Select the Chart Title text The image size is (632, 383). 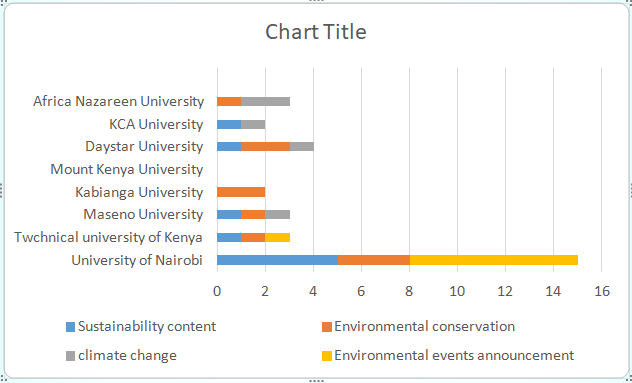pos(316,31)
